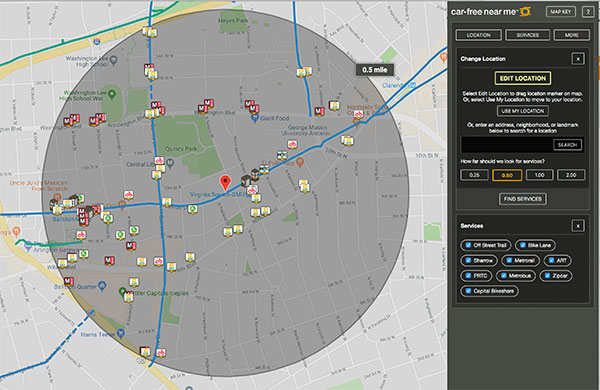Viewport: 600px width, 390px height.
Task: Open the More tab
Action: [x=571, y=35]
